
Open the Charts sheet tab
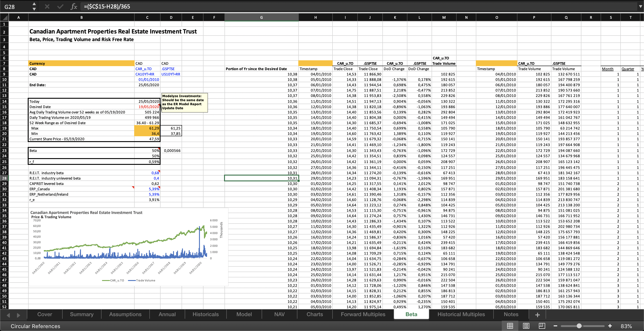[315, 314]
